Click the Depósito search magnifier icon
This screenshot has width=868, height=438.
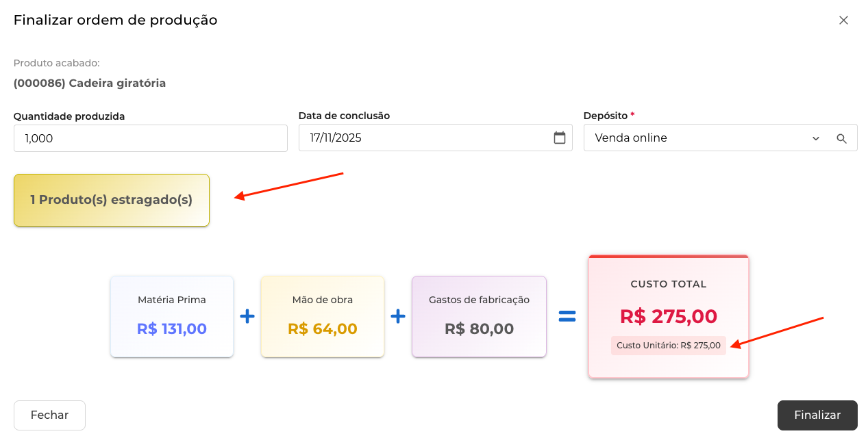842,138
